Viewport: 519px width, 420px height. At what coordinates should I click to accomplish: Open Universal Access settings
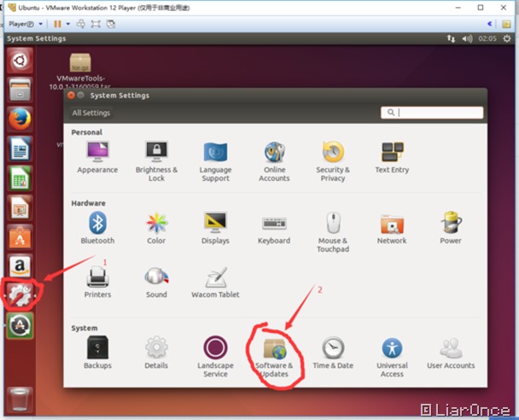(392, 357)
